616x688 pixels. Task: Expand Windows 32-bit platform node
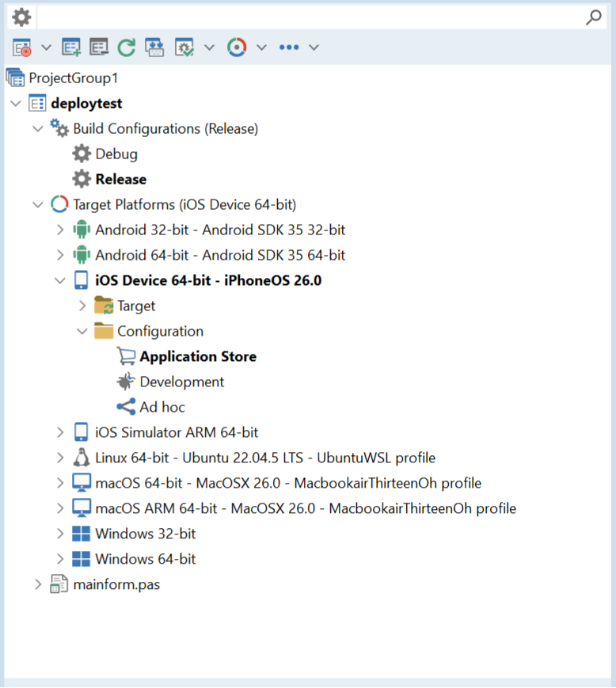pos(60,534)
